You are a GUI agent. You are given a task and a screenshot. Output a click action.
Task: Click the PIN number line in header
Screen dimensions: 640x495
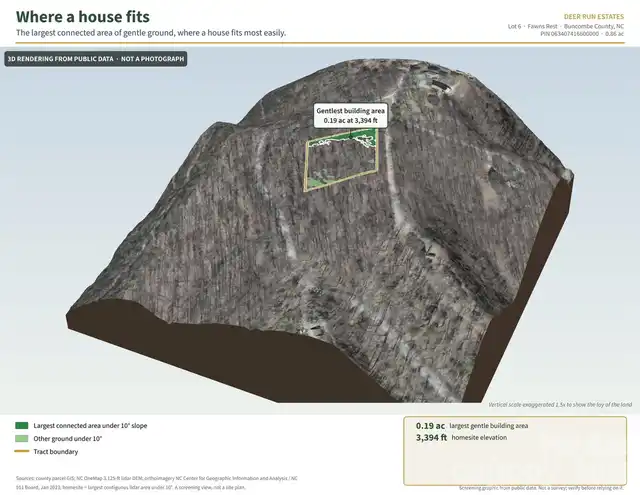click(582, 34)
